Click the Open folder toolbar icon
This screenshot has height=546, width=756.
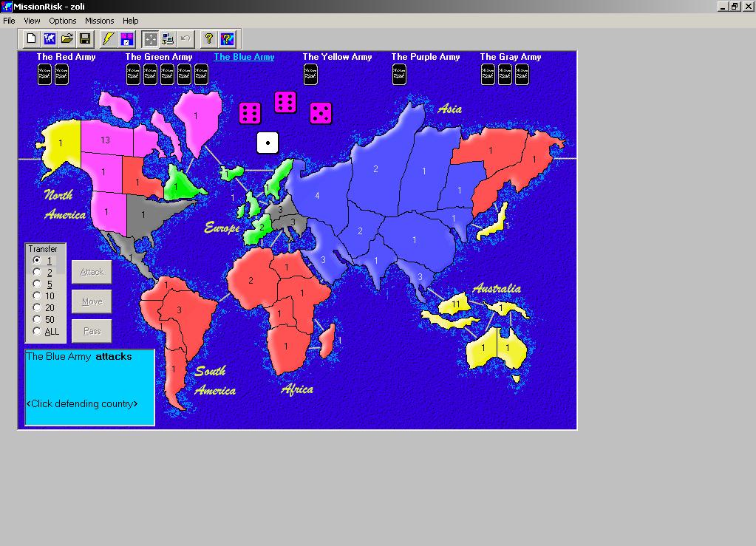67,38
